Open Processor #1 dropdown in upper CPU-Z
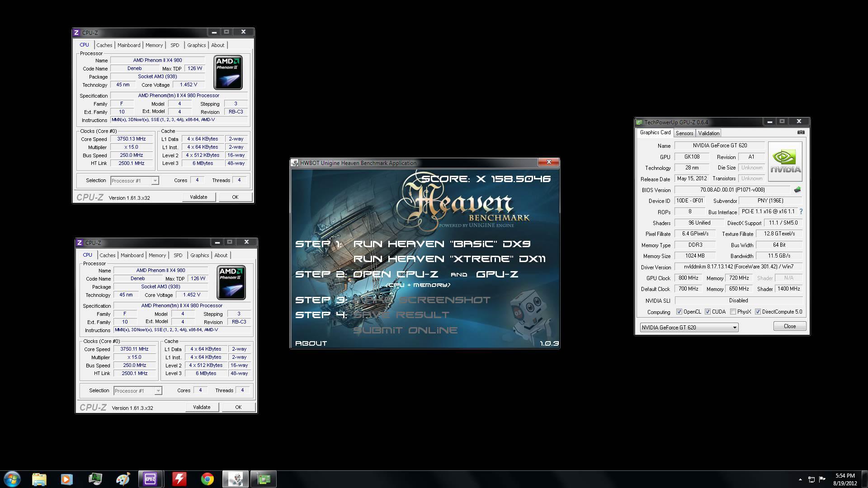 [x=135, y=181]
